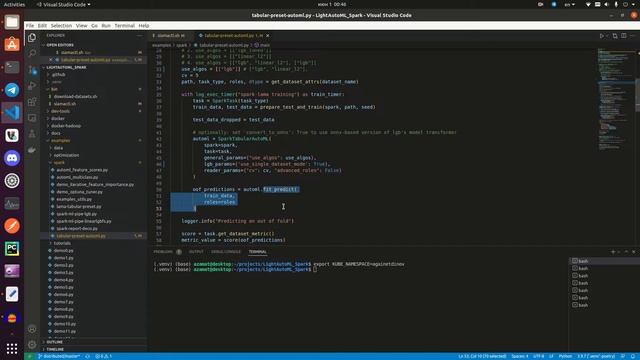Open demo_optuna_tuner.py in the file tree
This screenshot has width=640, height=360.
(79, 192)
